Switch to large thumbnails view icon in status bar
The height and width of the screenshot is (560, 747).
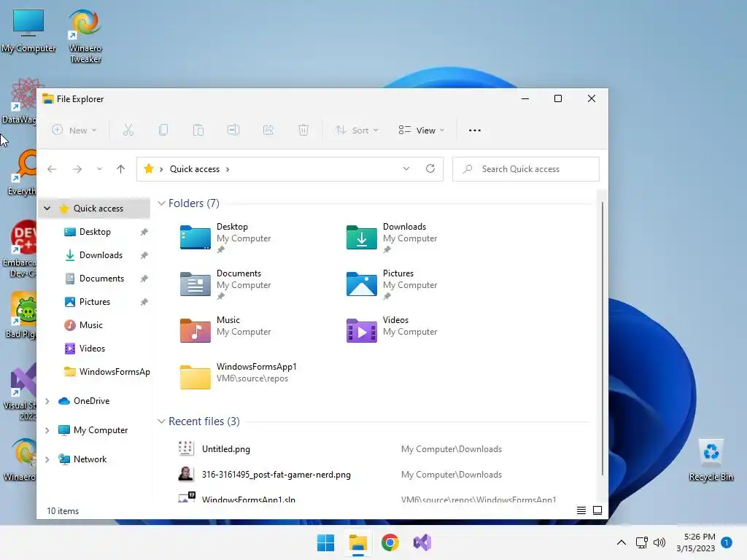[x=597, y=510]
